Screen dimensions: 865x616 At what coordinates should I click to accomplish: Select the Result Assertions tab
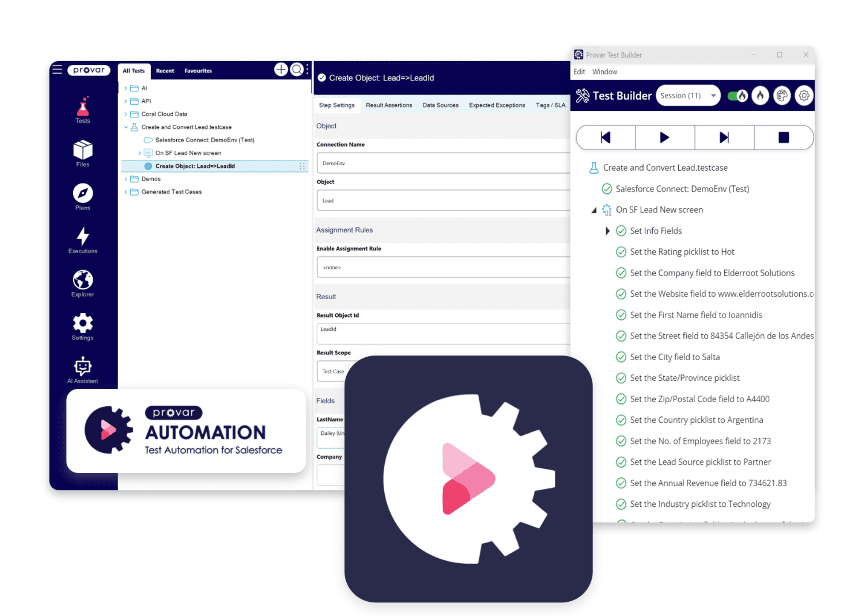(389, 105)
